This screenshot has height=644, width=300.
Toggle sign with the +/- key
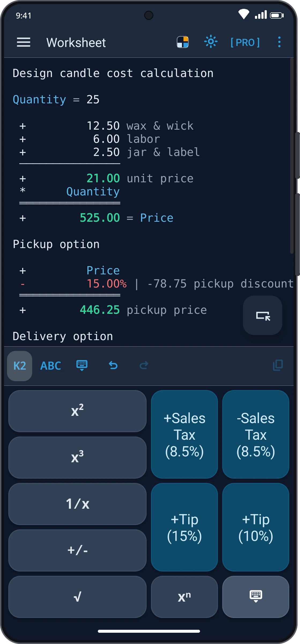[77, 550]
